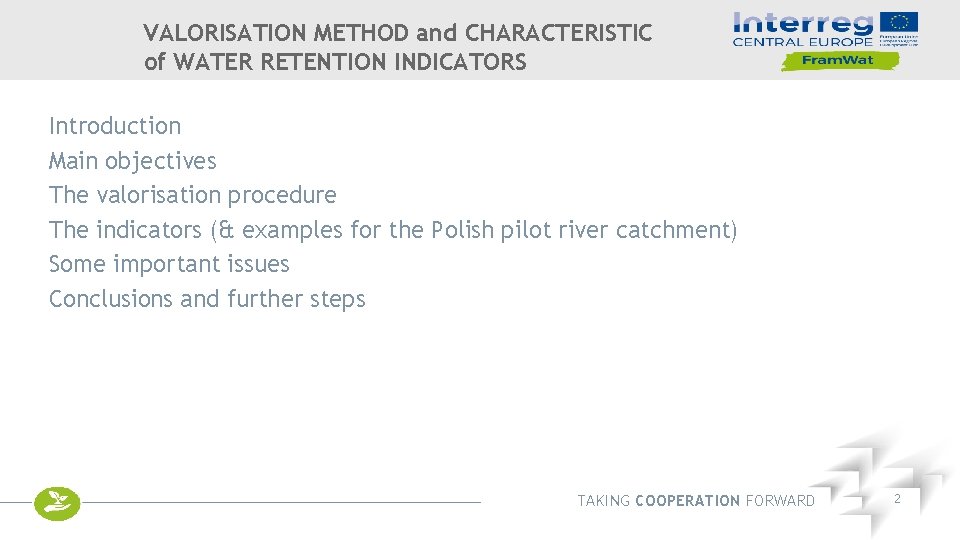Click the slide page number 2
This screenshot has width=960, height=540.
(x=897, y=498)
